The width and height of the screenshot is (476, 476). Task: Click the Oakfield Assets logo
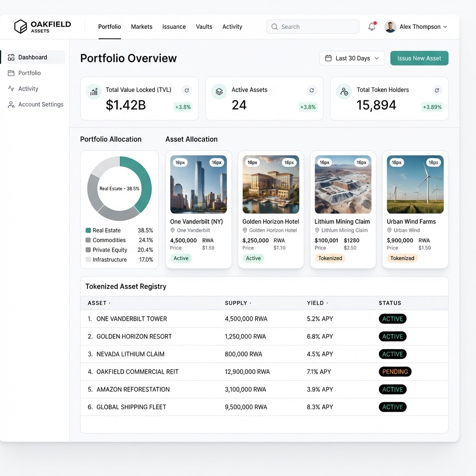coord(42,26)
